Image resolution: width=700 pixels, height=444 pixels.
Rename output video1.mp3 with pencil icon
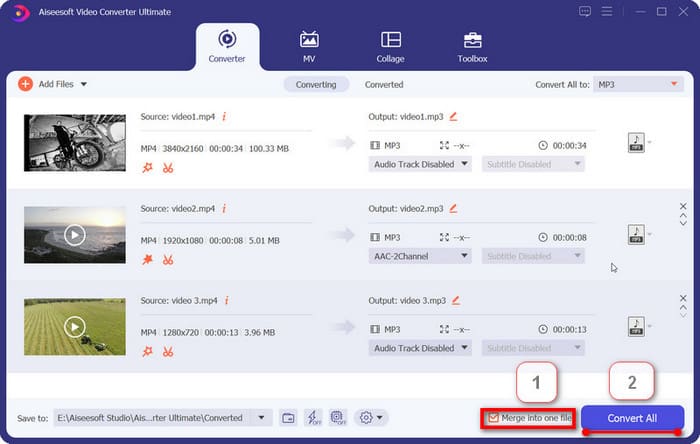click(x=454, y=116)
